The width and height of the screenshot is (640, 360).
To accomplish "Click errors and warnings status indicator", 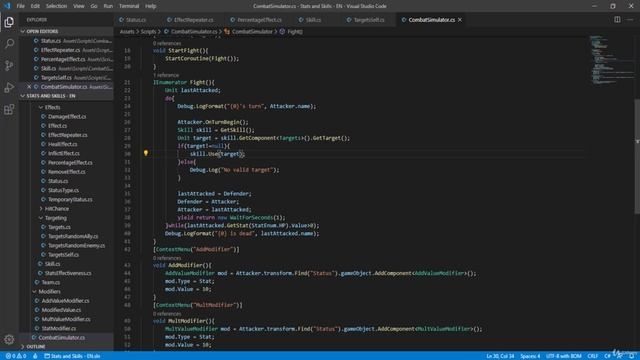I will [x=16, y=356].
